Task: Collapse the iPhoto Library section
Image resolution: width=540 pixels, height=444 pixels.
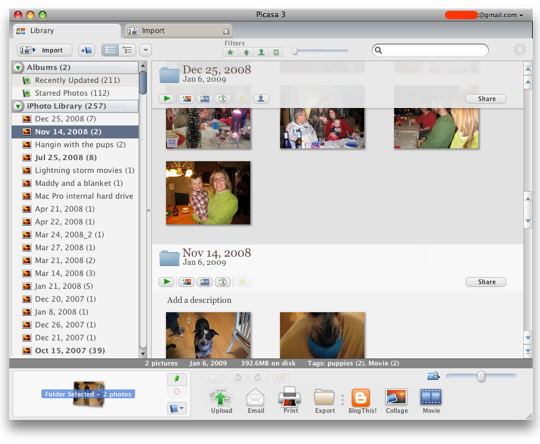Action: coord(18,106)
